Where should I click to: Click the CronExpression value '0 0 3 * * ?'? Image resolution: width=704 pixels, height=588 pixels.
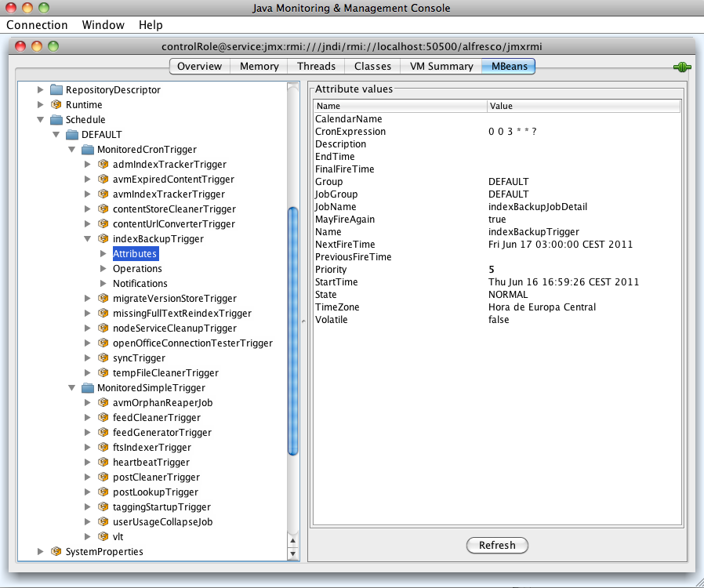click(x=512, y=132)
